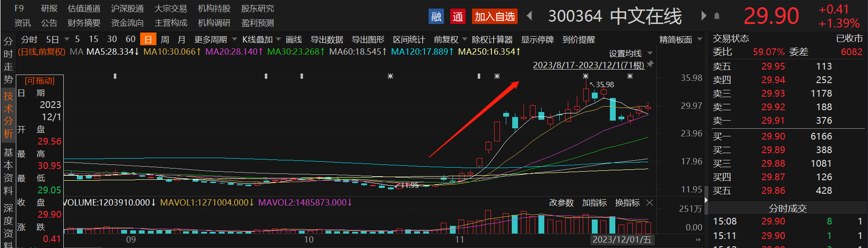Screen dimensions: 868x248
Task: Open the 资讯 news menu
Action: [x=23, y=23]
